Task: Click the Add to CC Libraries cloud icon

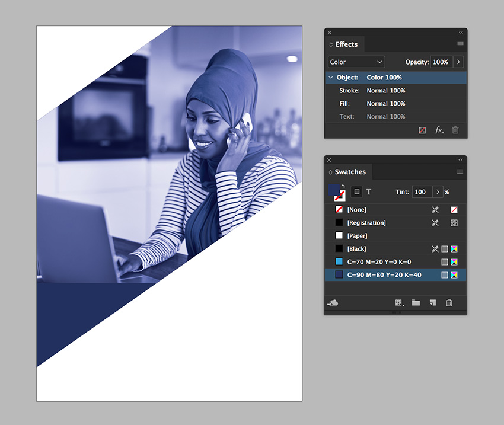Action: click(x=333, y=303)
